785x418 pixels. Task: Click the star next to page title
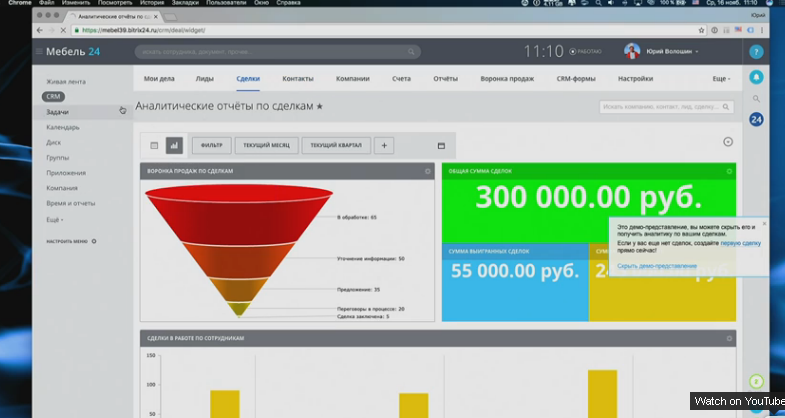point(319,106)
